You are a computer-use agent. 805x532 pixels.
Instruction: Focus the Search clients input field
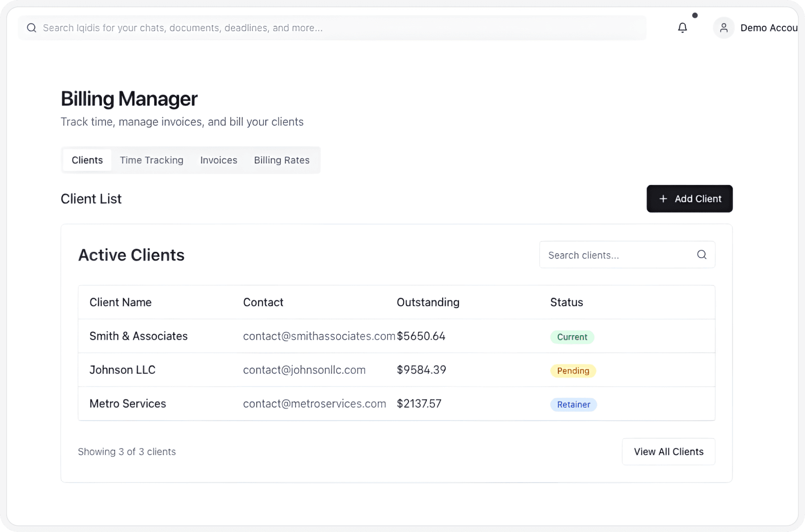coord(627,255)
